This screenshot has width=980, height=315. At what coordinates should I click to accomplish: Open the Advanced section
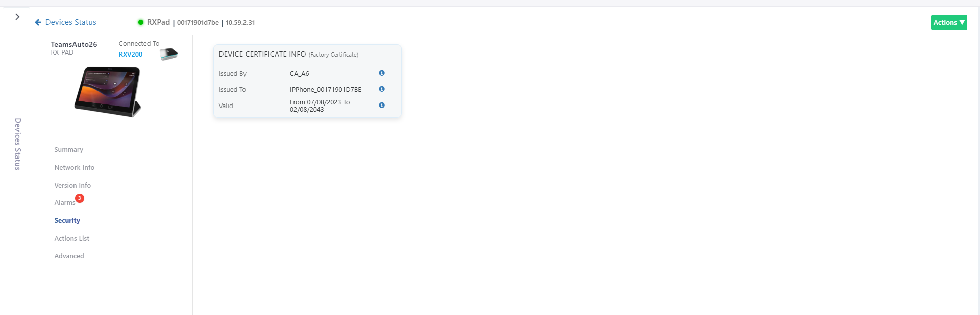click(x=69, y=256)
